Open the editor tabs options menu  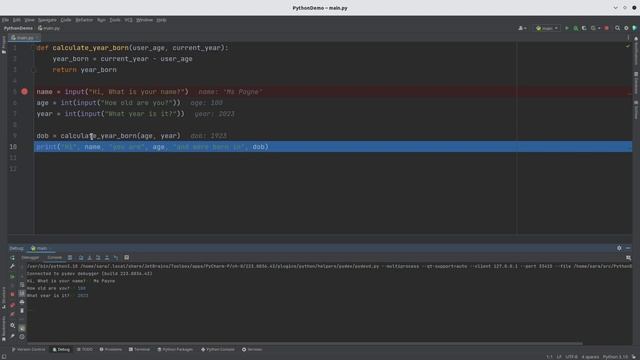click(x=628, y=38)
